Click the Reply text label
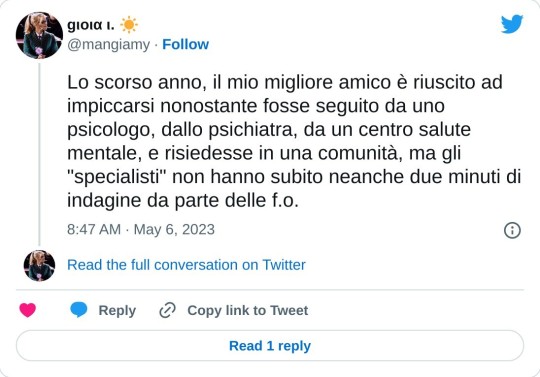The height and width of the screenshot is (377, 540). pyautogui.click(x=117, y=310)
